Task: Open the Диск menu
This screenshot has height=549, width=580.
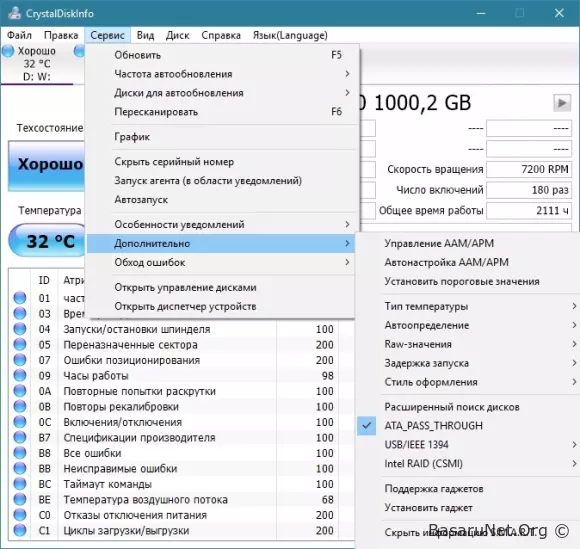Action: [178, 35]
